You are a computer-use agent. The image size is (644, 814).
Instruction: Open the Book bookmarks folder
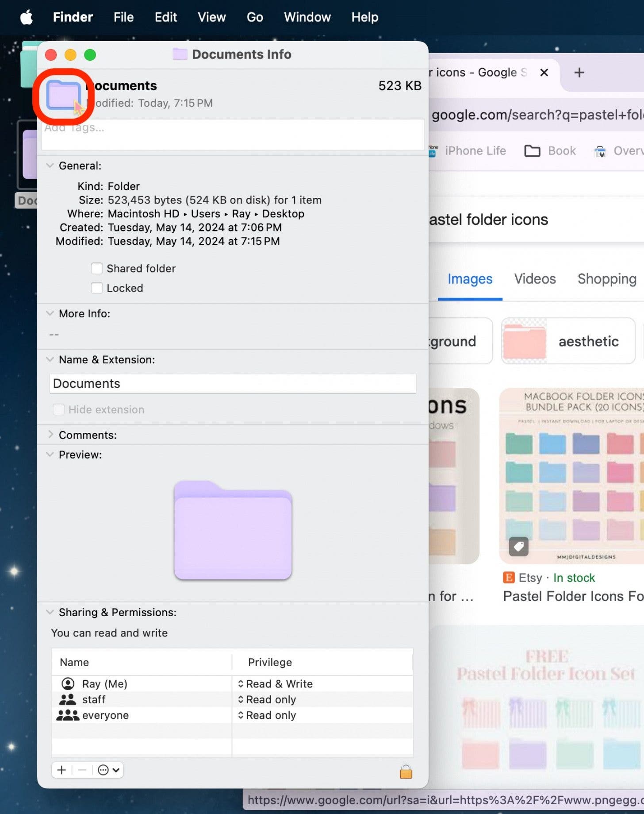550,151
